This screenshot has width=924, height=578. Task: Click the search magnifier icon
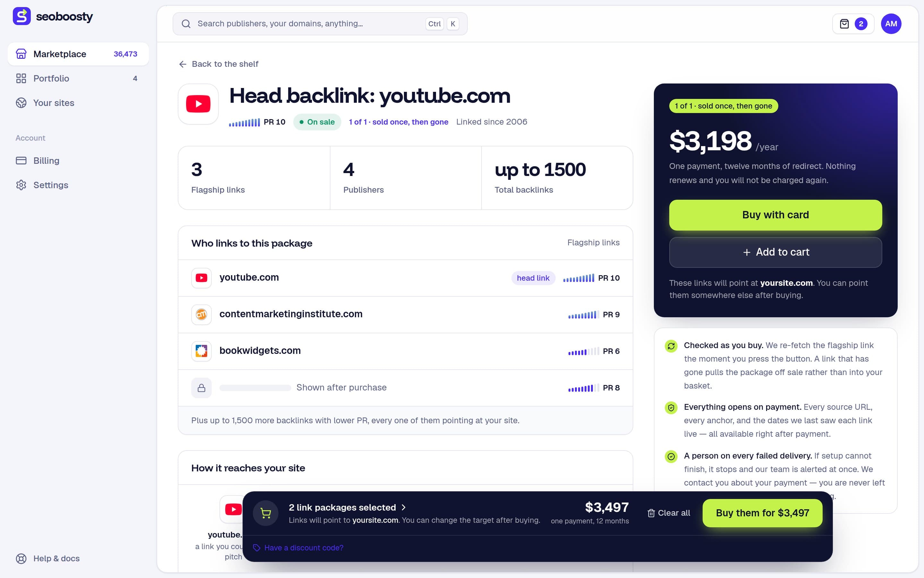pyautogui.click(x=186, y=24)
